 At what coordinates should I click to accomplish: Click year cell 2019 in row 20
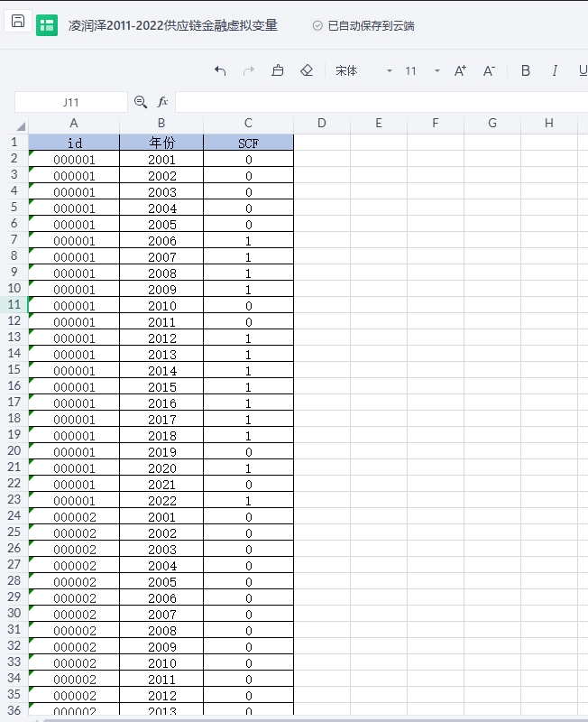[161, 451]
